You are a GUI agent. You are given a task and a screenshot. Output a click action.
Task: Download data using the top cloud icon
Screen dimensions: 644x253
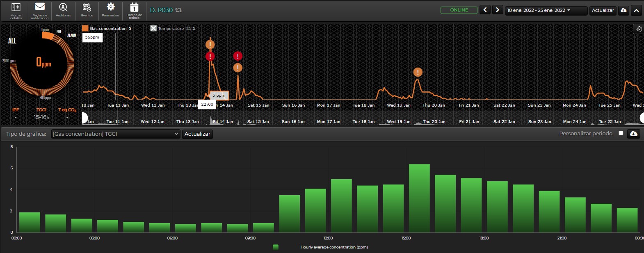(x=623, y=10)
